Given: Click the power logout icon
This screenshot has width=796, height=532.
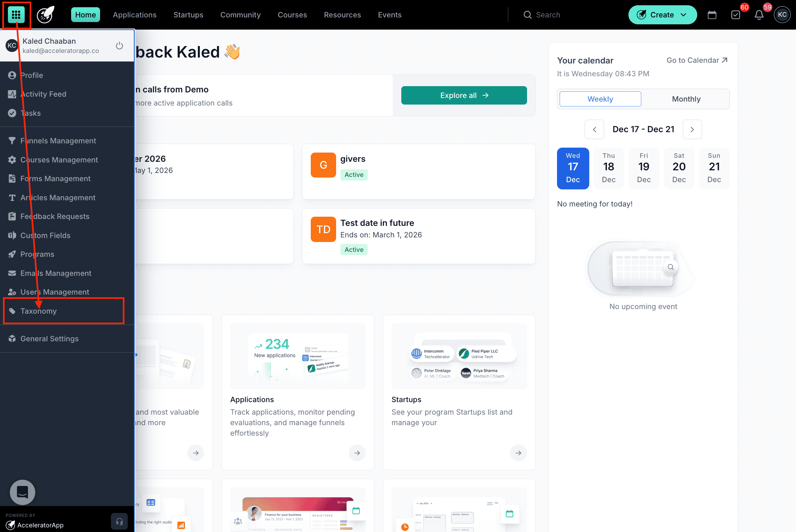Looking at the screenshot, I should [119, 45].
